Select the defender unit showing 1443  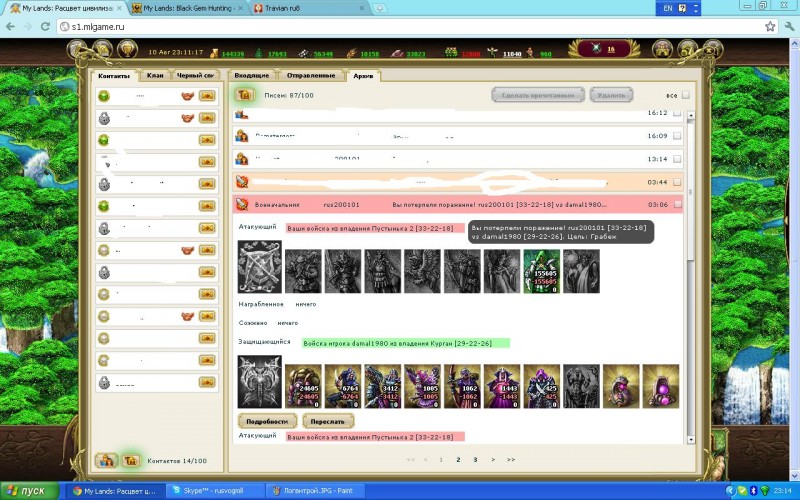[x=502, y=386]
